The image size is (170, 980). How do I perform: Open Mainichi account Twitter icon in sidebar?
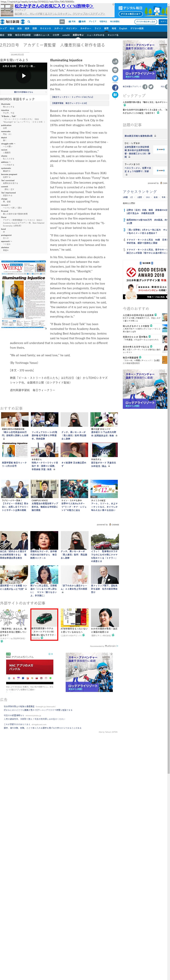click(151, 87)
